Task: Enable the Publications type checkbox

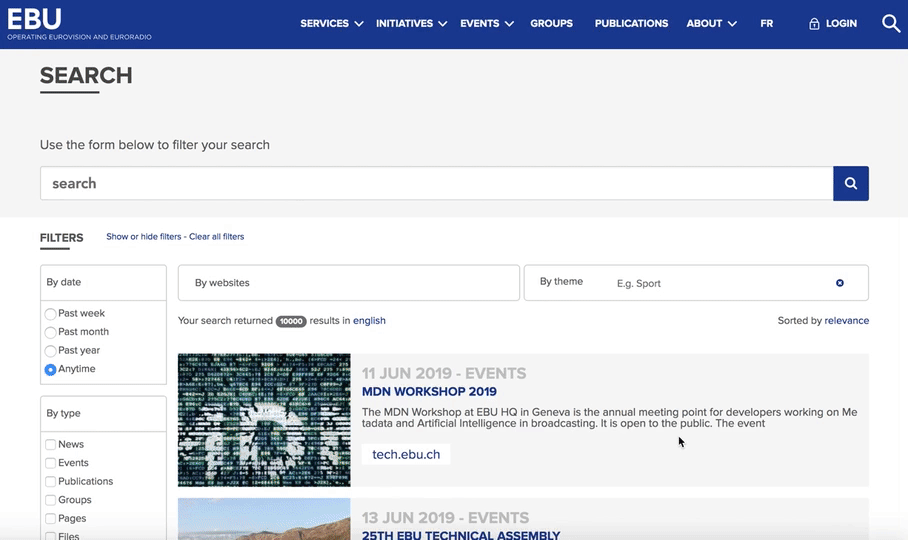Action: 51,482
